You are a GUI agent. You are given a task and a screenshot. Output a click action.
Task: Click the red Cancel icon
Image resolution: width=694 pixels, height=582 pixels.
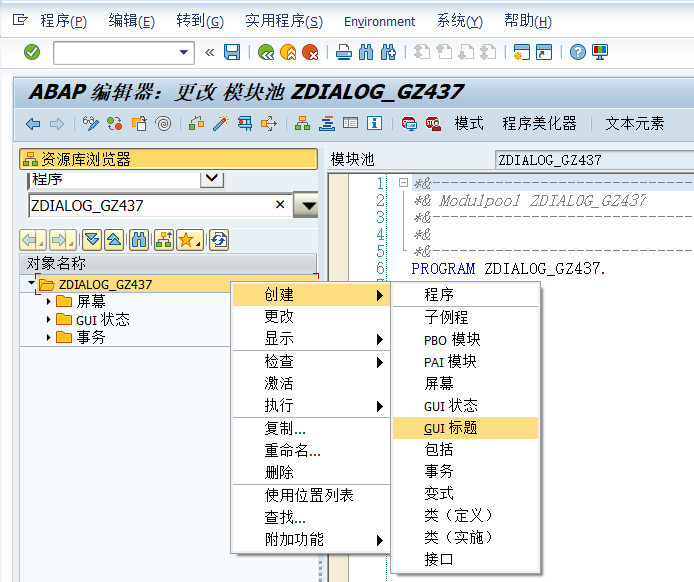(x=310, y=52)
